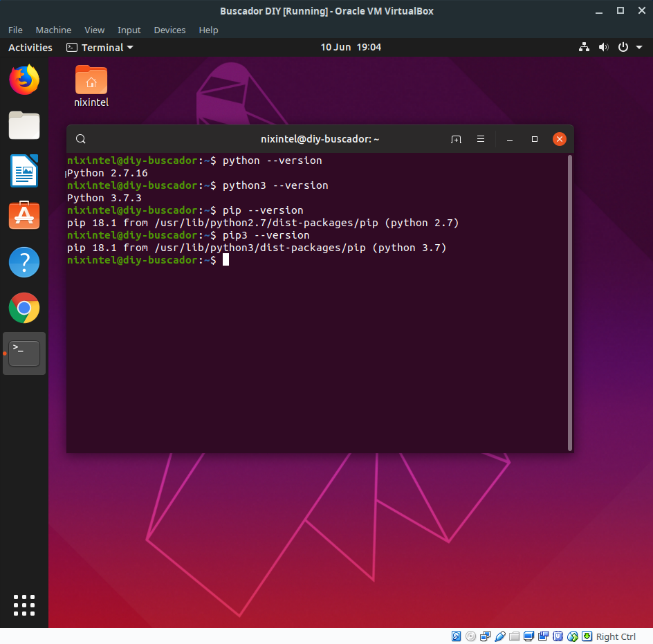Click the terminal search magnifier icon

[81, 139]
